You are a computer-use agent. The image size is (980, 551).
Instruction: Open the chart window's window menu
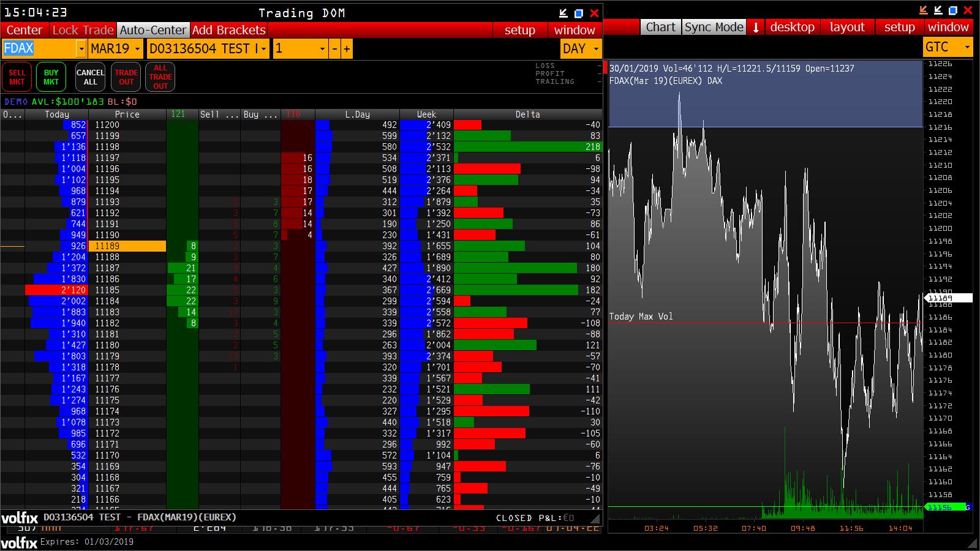(x=948, y=27)
